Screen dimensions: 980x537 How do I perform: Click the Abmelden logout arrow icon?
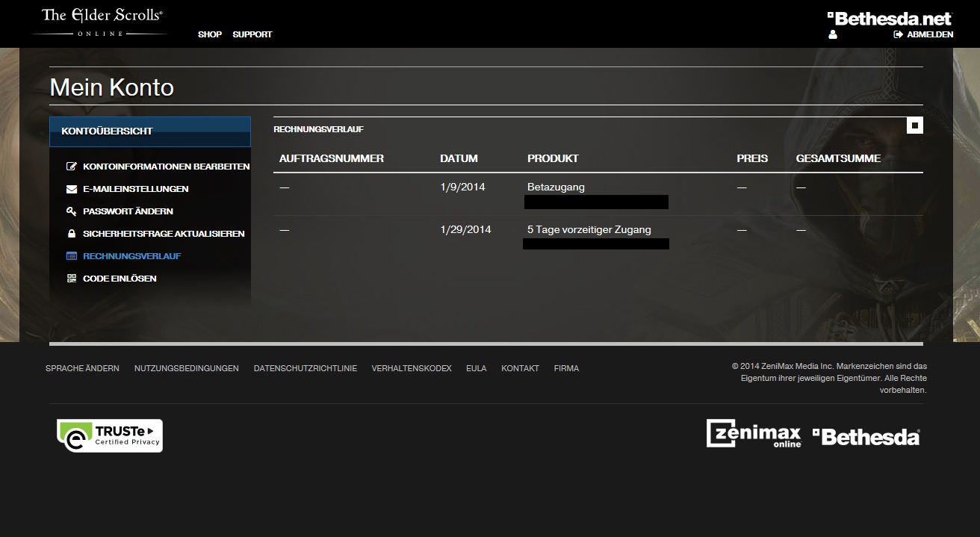point(899,34)
